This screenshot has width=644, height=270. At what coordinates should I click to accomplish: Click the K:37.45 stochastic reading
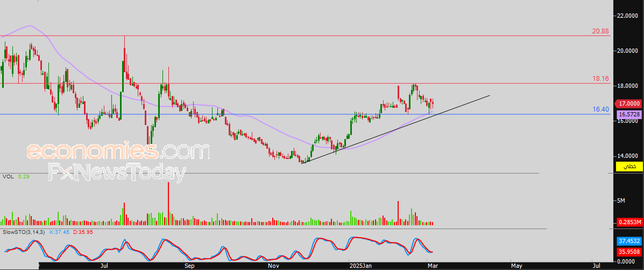59,233
